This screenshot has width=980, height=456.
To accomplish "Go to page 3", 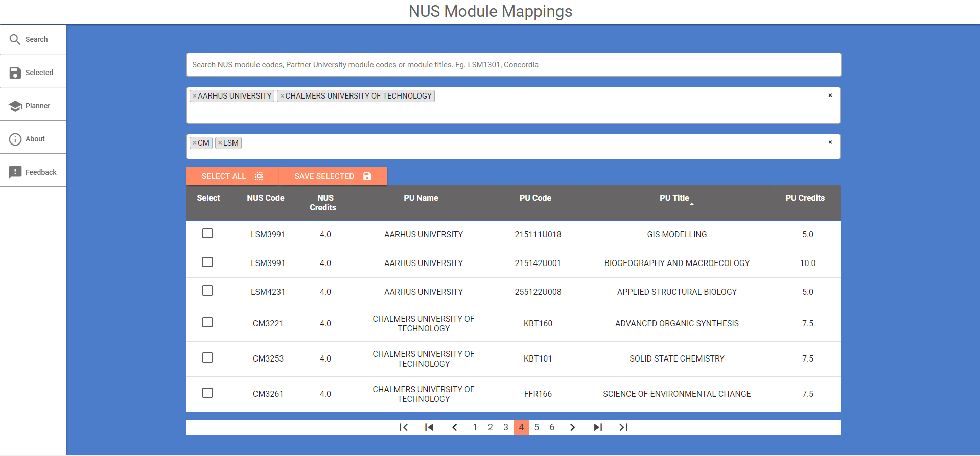I will pos(506,427).
